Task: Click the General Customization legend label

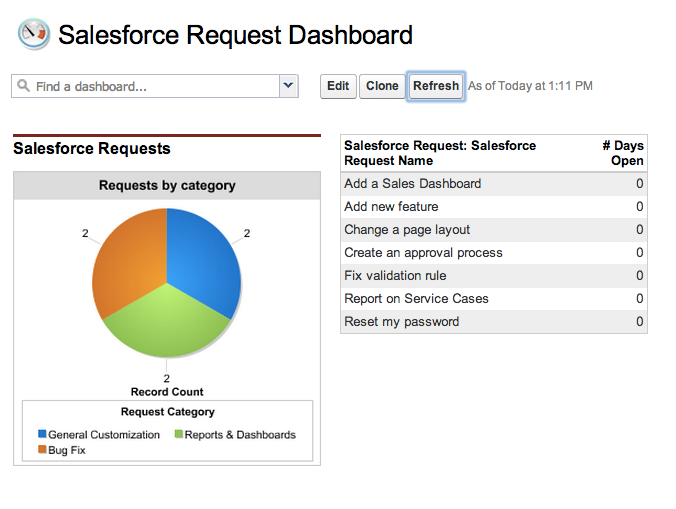Action: coord(104,434)
